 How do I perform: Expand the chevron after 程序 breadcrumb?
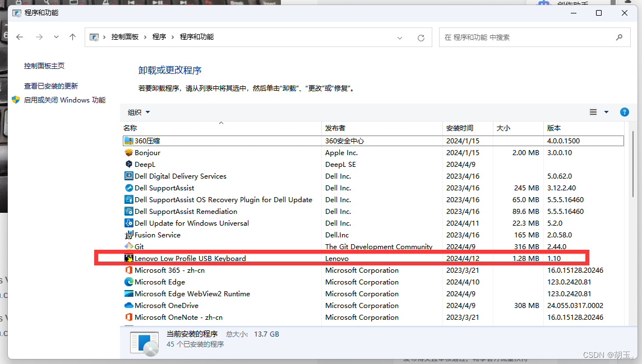pyautogui.click(x=172, y=37)
